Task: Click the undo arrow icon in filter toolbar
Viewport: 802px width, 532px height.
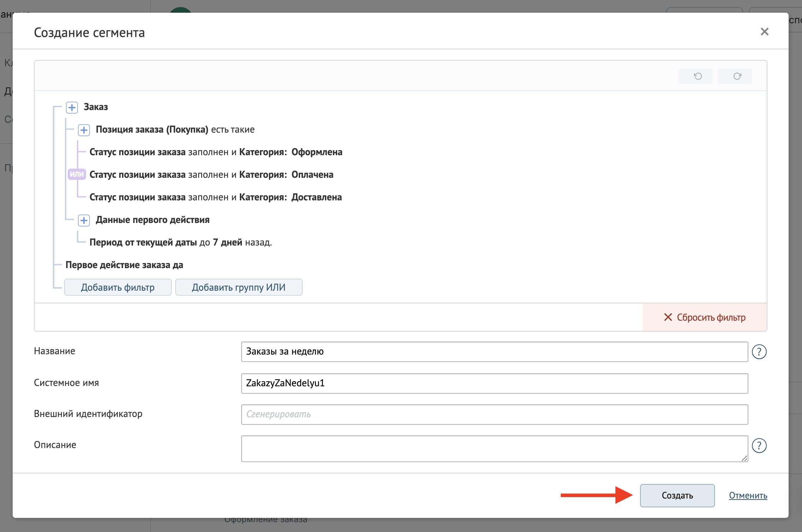Action: 697,76
